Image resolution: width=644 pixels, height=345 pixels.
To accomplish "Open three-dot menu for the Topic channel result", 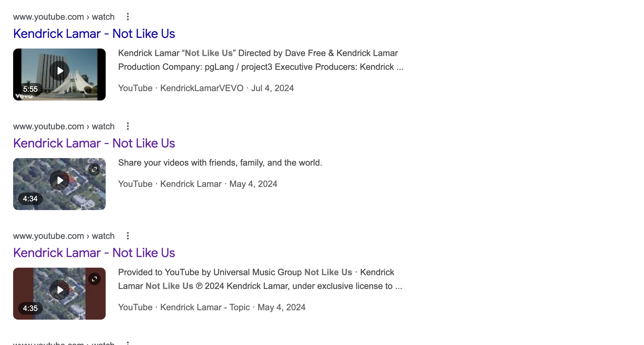I will click(128, 236).
